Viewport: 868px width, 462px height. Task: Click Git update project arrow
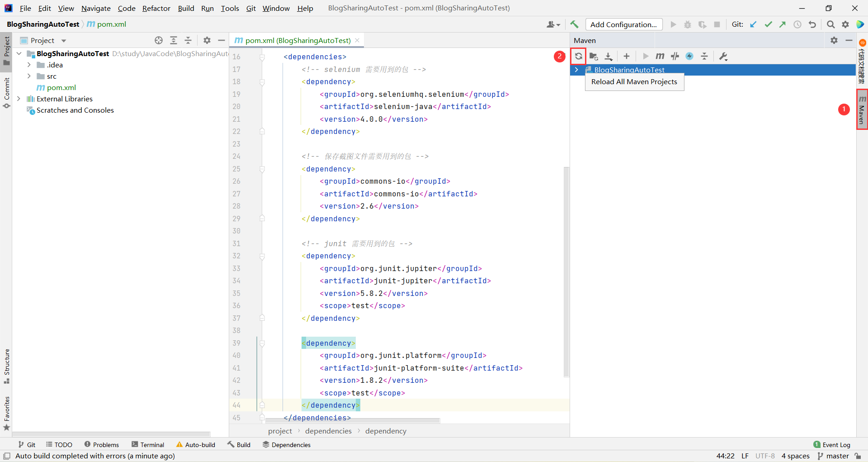pos(753,24)
